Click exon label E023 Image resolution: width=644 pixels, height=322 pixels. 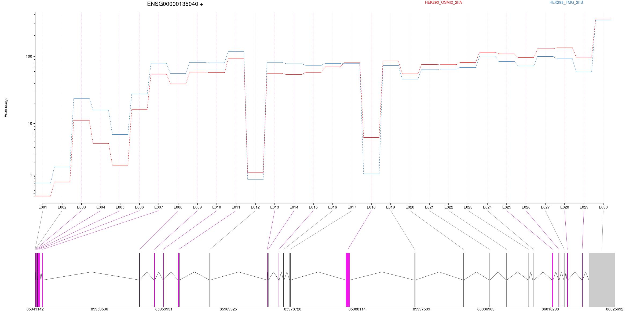point(468,207)
